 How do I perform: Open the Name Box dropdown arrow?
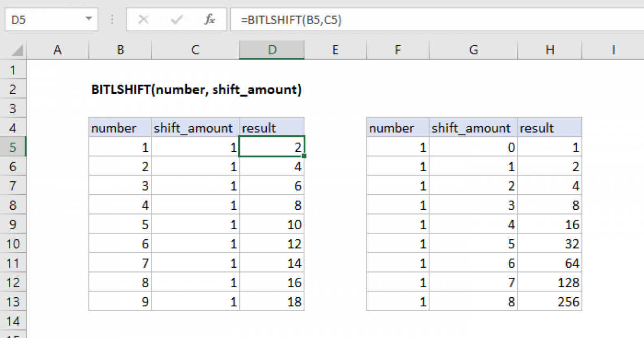(x=89, y=19)
